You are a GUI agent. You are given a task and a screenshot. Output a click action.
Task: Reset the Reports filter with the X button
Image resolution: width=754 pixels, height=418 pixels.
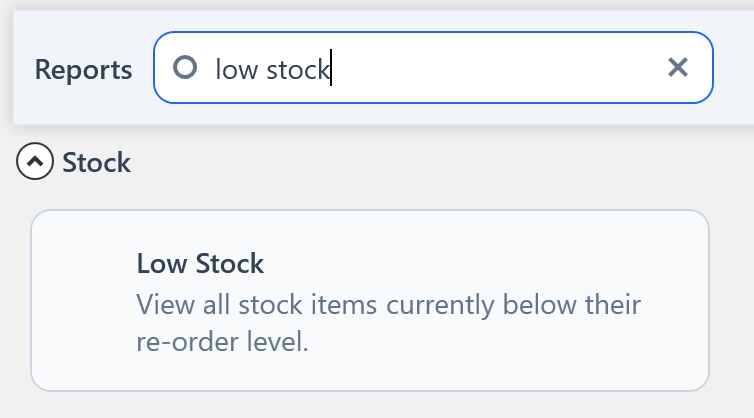(677, 68)
